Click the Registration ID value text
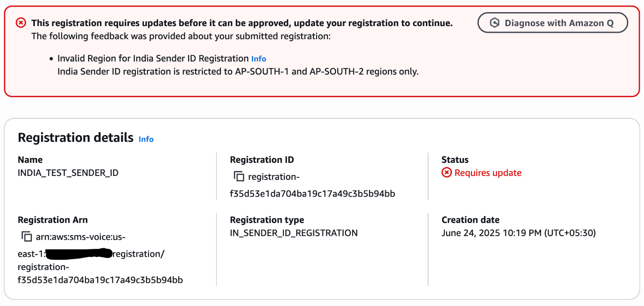This screenshot has height=306, width=644. tap(312, 193)
